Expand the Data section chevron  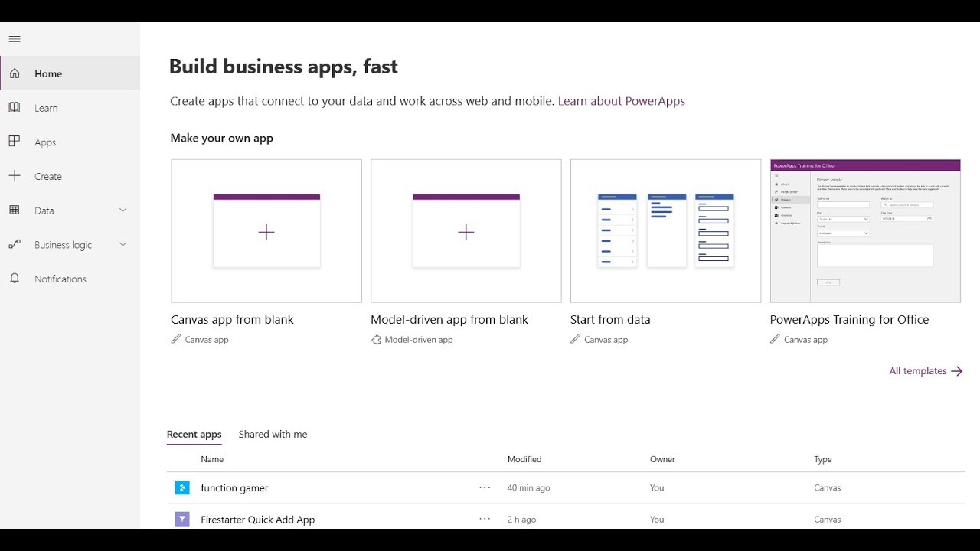122,210
